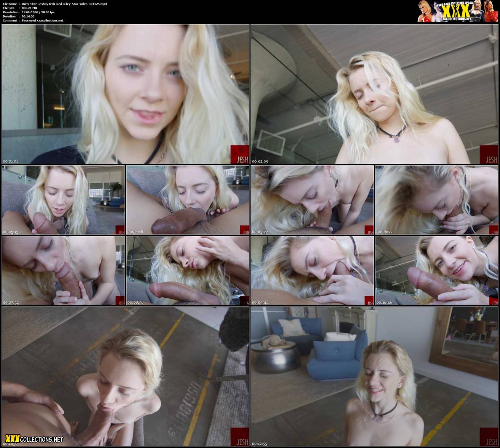Click the JESH logo in the 00:02:09 frame
The height and width of the screenshot is (448, 500).
(x=489, y=154)
